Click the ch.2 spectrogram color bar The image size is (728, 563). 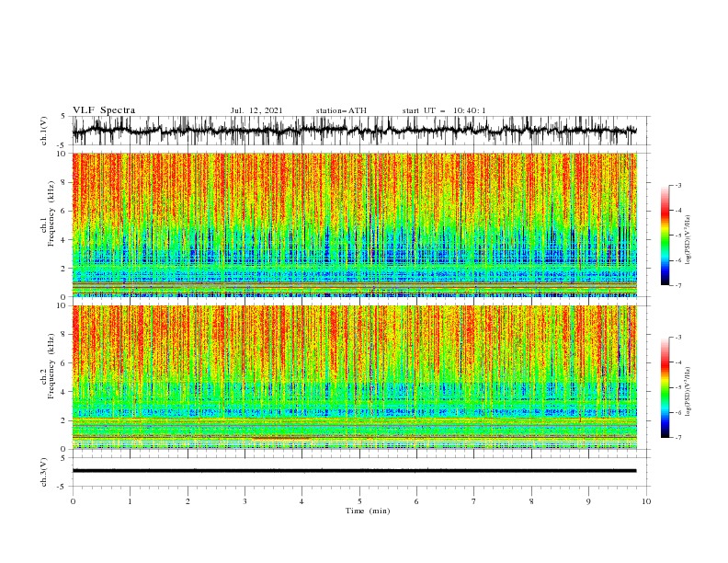(x=665, y=387)
